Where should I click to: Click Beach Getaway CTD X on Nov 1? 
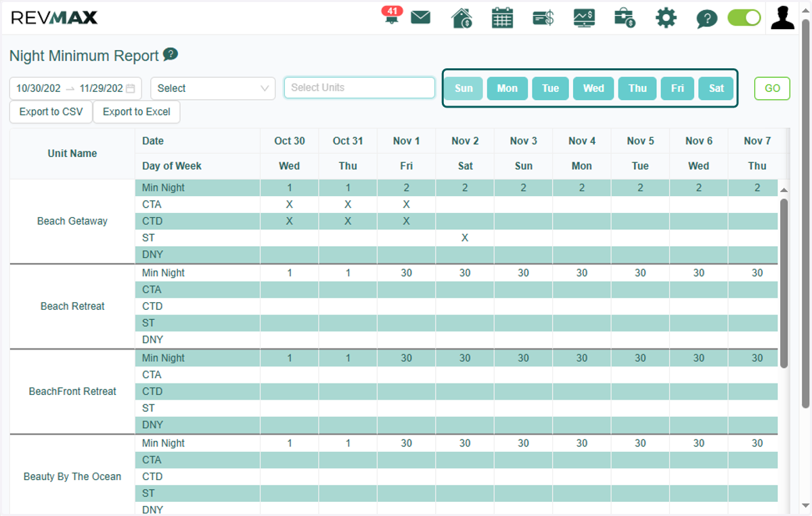(x=407, y=221)
